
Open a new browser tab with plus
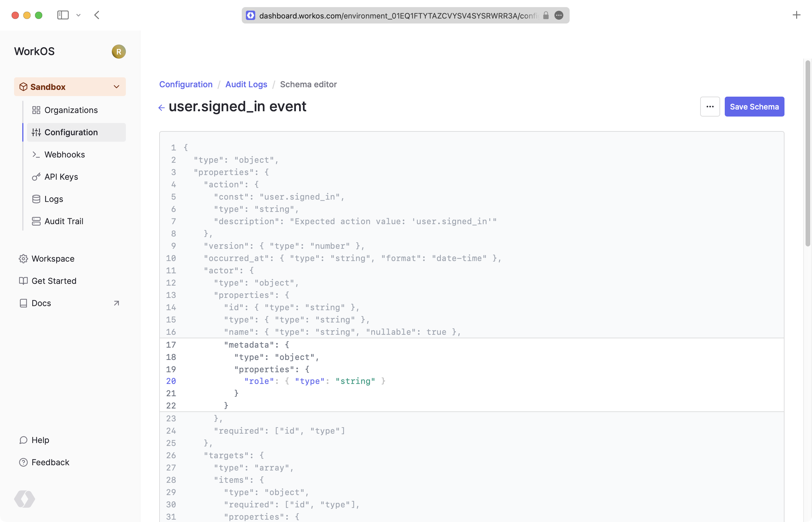tap(796, 15)
